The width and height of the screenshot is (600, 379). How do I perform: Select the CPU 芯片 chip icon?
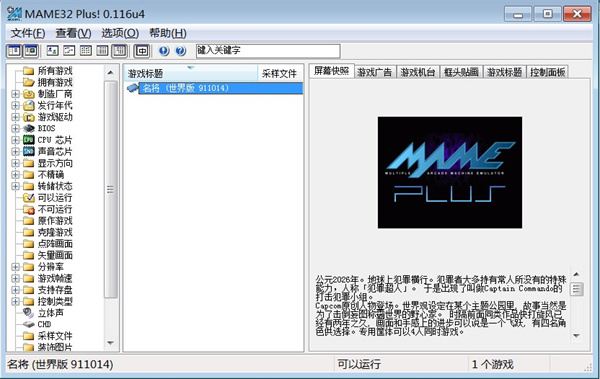[28, 140]
